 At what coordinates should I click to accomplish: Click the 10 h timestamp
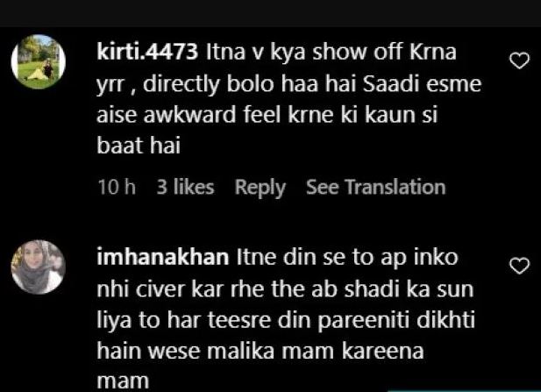click(x=117, y=188)
